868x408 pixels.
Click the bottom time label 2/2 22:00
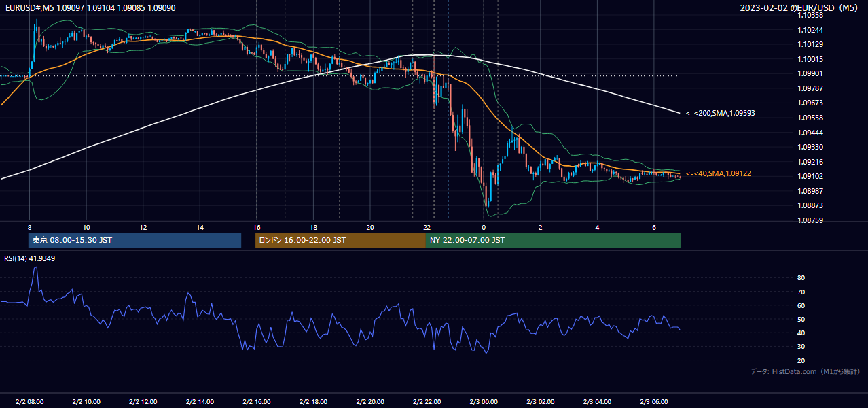[x=427, y=401]
